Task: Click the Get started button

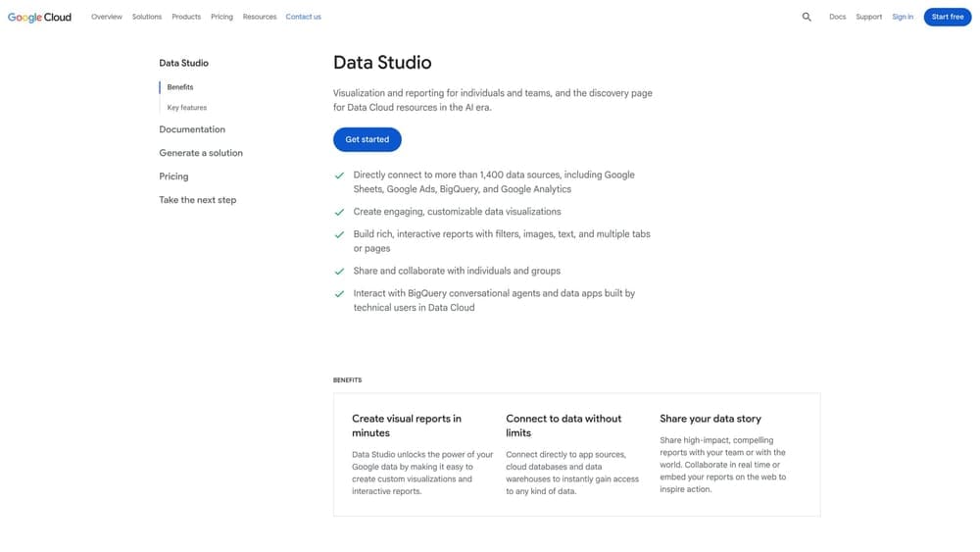Action: 367,139
